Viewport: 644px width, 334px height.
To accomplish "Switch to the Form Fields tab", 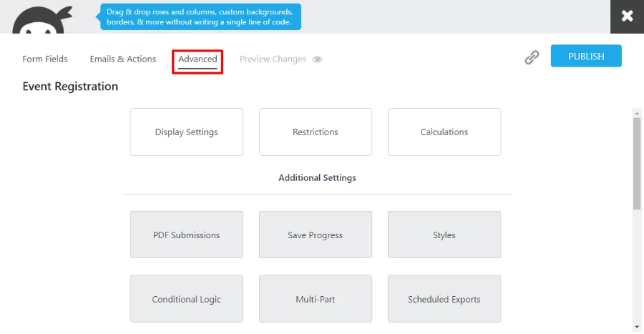I will click(45, 59).
